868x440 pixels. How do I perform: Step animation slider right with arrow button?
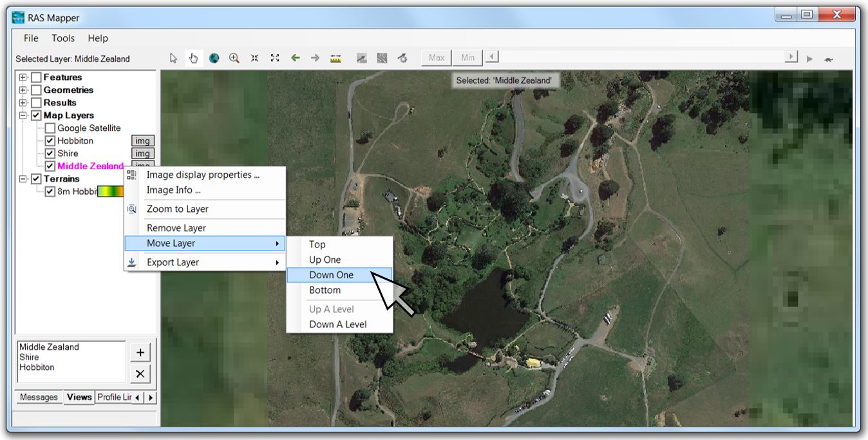[791, 57]
